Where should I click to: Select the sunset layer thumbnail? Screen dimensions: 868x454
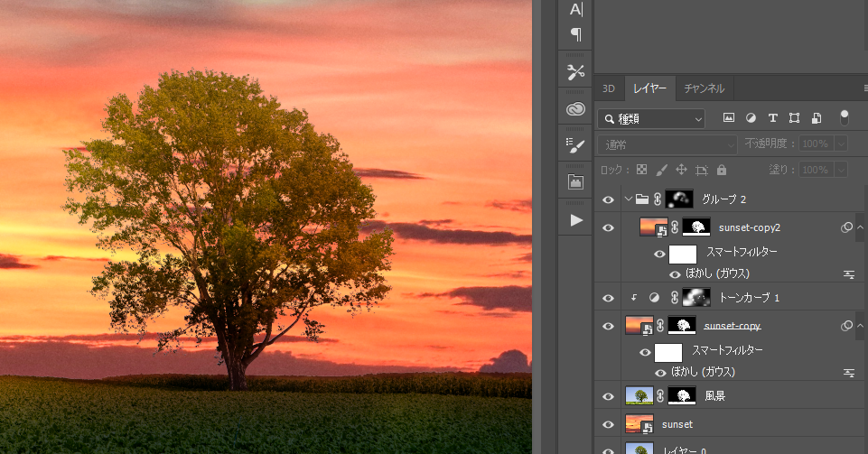pos(639,424)
